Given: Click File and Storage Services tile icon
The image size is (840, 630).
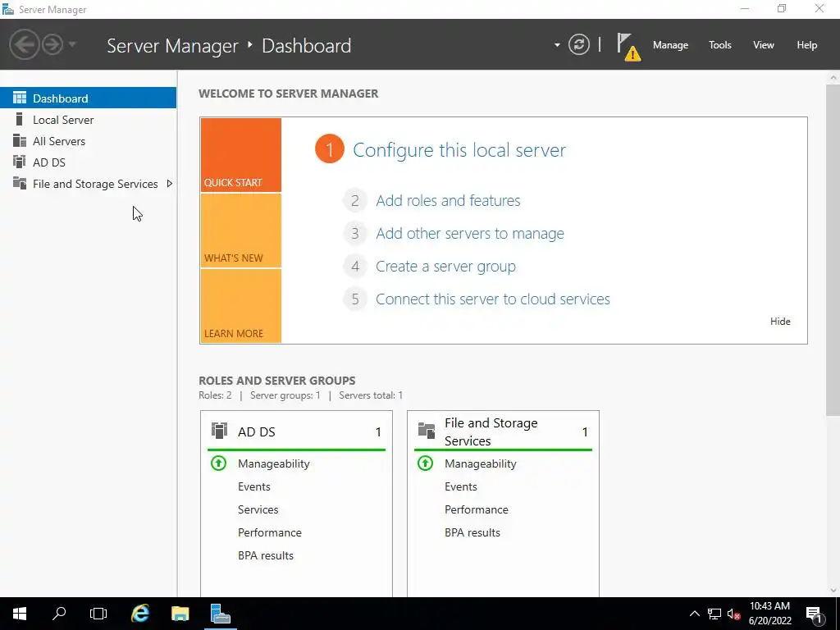Looking at the screenshot, I should click(427, 431).
